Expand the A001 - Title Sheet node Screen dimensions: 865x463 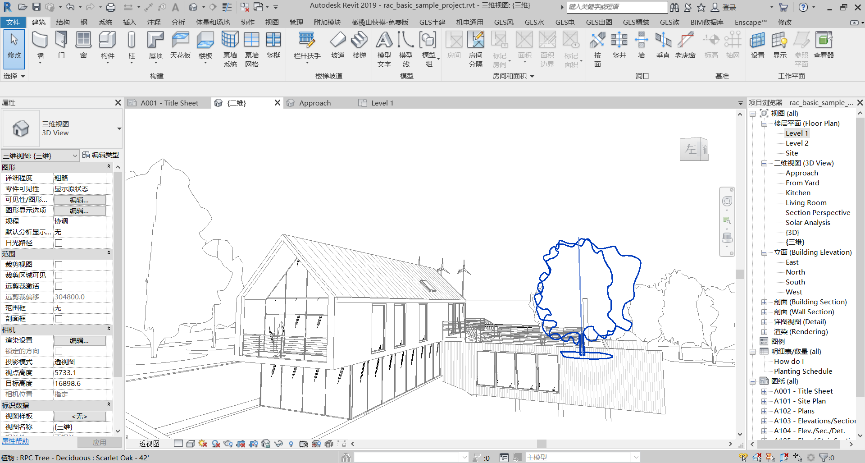tap(764, 391)
